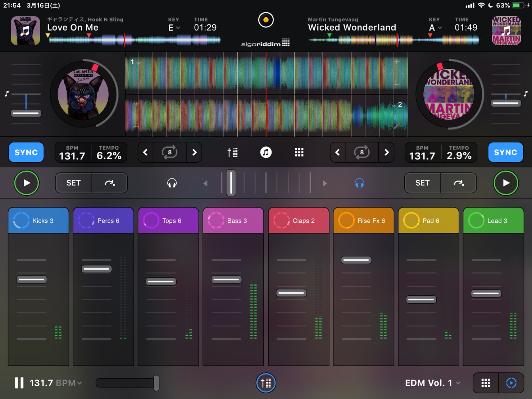
Task: Increase loop length on right deck
Action: click(x=386, y=152)
